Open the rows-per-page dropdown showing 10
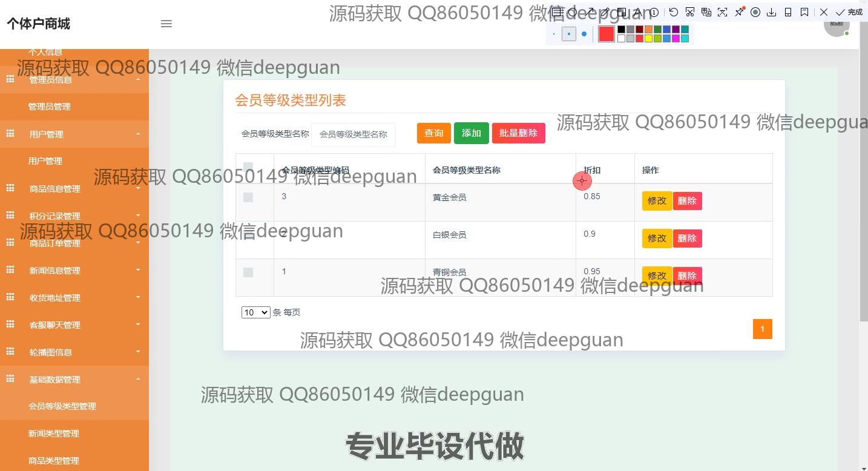The image size is (868, 471). click(x=255, y=312)
